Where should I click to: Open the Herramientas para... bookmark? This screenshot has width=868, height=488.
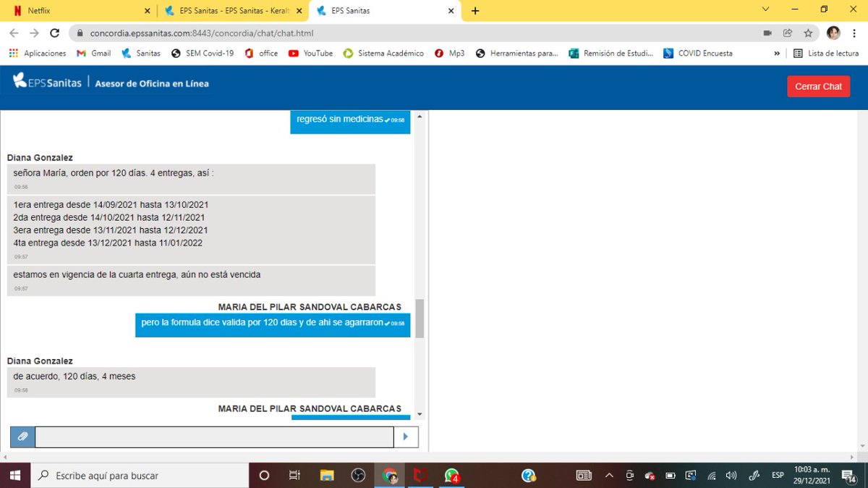(516, 53)
